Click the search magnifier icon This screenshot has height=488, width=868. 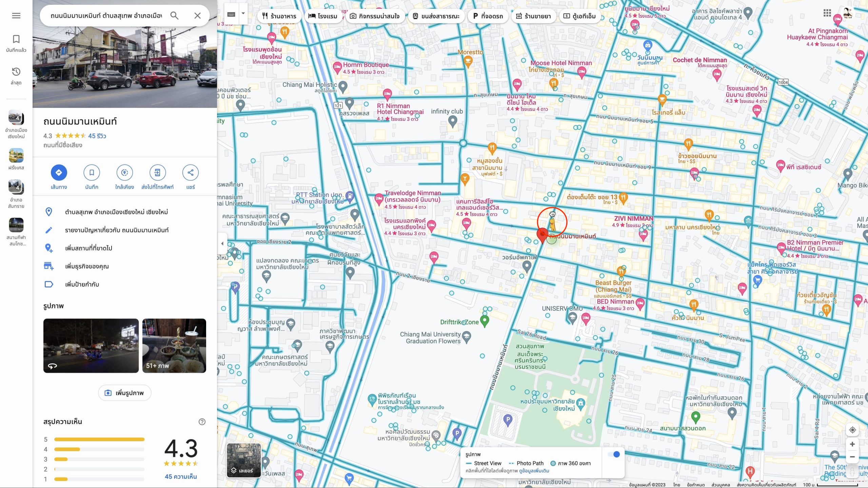pos(174,16)
